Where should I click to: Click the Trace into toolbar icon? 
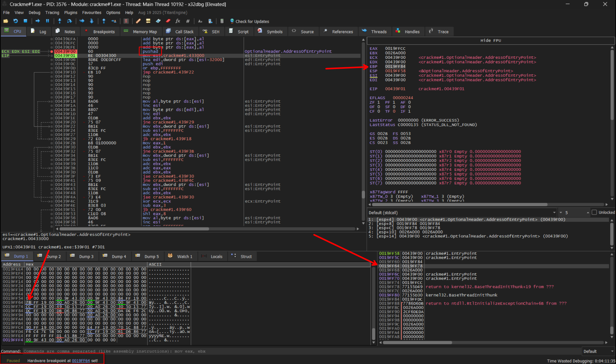[82, 21]
